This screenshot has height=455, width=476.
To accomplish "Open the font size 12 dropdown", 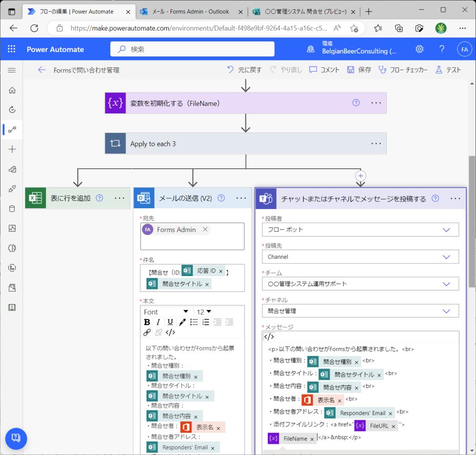I will pyautogui.click(x=204, y=312).
